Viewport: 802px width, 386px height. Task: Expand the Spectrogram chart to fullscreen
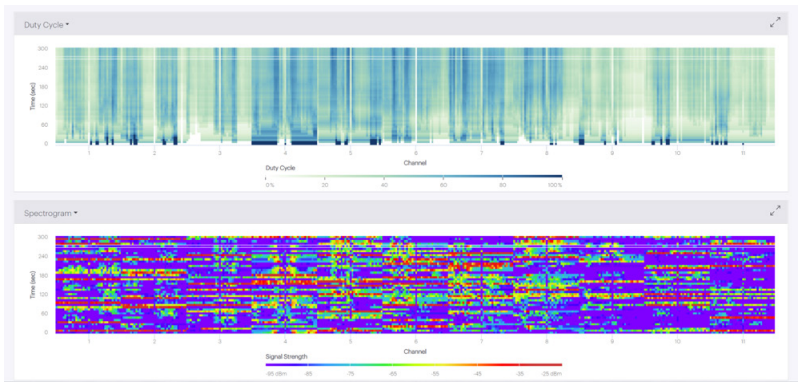[x=775, y=211]
